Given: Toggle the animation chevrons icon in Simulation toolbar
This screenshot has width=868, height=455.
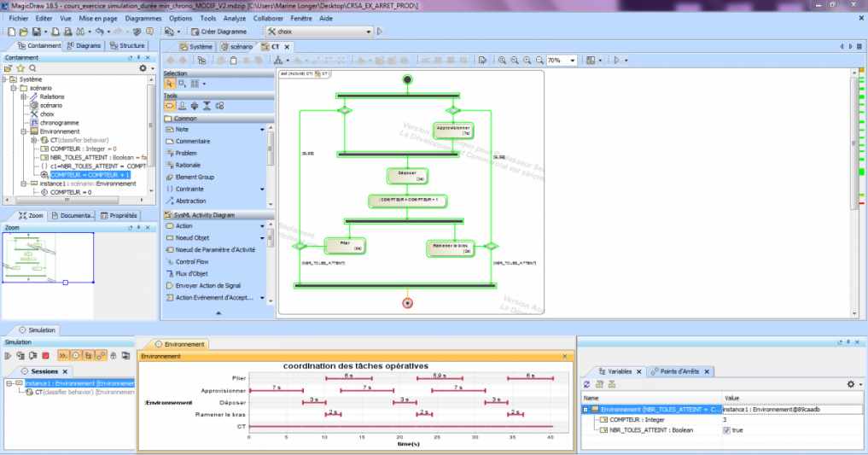Looking at the screenshot, I should (63, 355).
